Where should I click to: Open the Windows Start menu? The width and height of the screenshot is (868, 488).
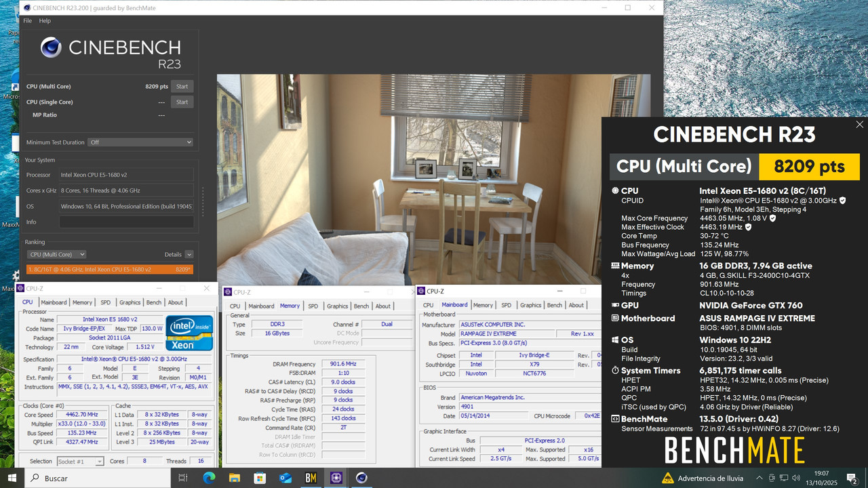[12, 478]
